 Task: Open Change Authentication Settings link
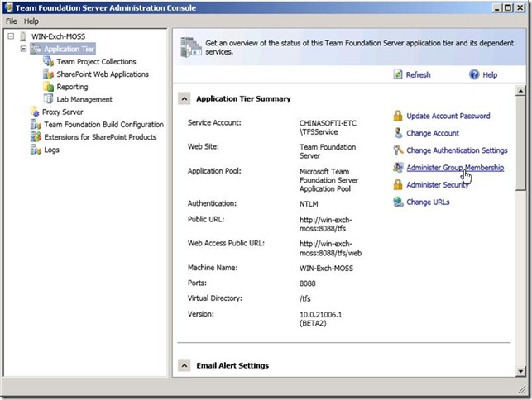[457, 150]
